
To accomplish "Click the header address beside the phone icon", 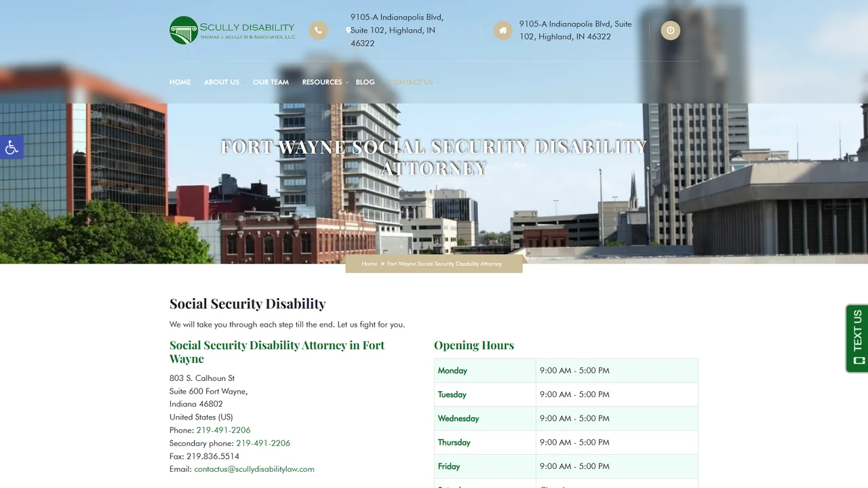I will tap(397, 30).
